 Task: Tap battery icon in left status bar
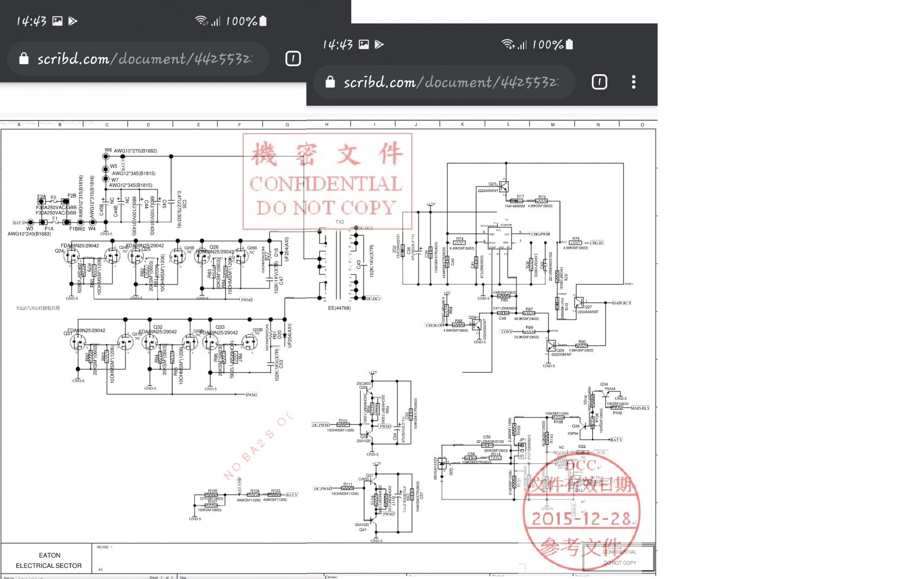(263, 21)
